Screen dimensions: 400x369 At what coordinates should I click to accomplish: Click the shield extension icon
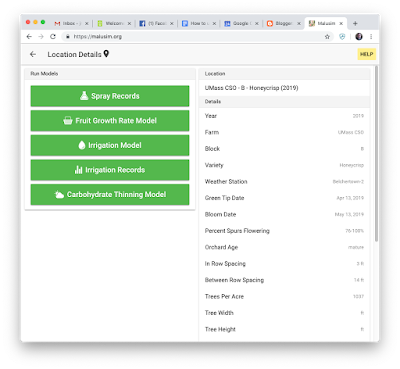(342, 37)
